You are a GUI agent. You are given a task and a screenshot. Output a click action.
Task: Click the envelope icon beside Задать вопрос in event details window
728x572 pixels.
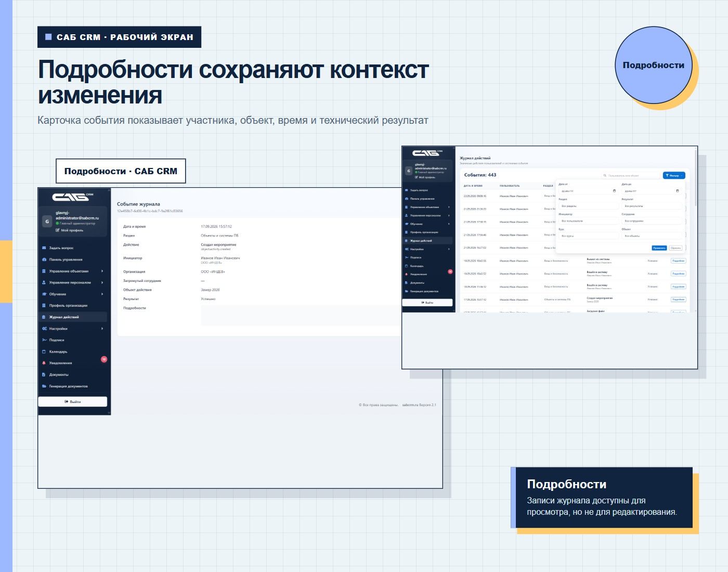click(44, 248)
